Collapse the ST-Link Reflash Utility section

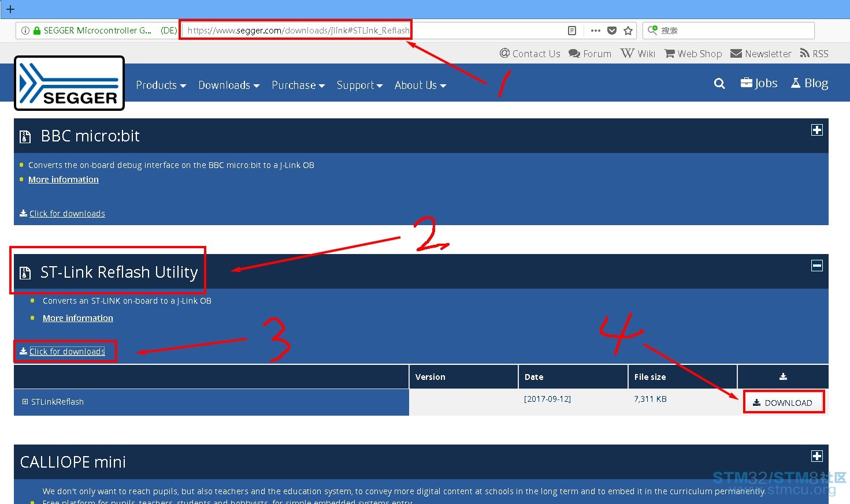(817, 266)
